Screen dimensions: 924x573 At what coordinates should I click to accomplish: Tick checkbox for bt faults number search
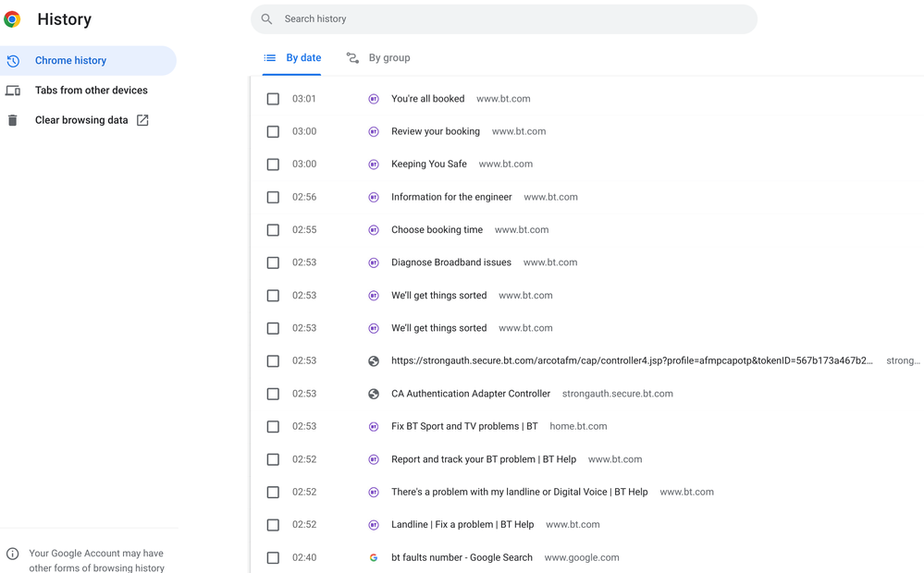coord(273,558)
